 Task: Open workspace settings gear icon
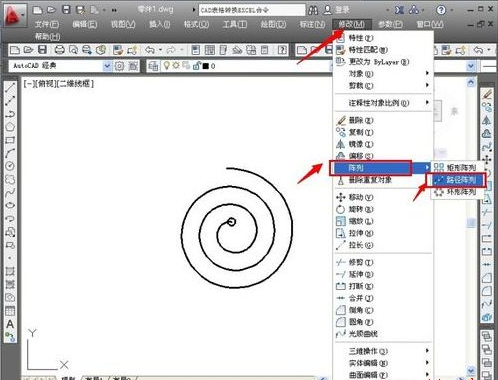119,66
